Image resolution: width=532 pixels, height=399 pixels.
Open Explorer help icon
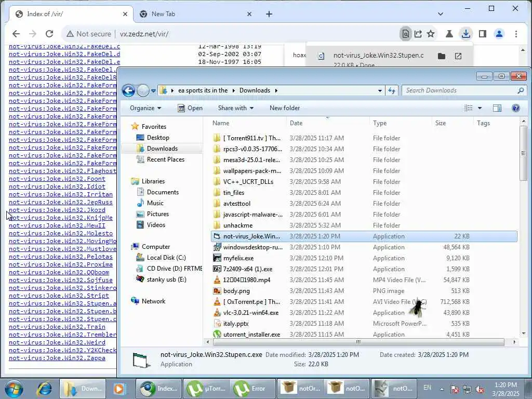tap(516, 108)
